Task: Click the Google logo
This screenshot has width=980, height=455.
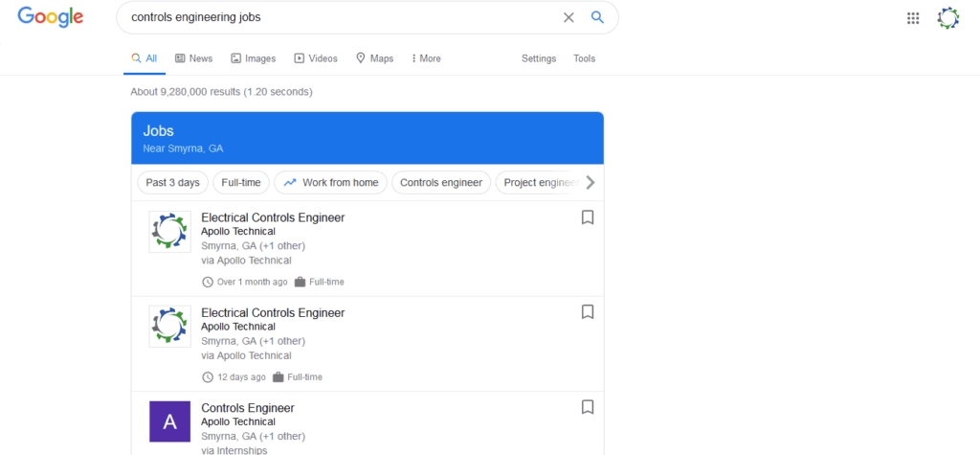Action: 50,17
